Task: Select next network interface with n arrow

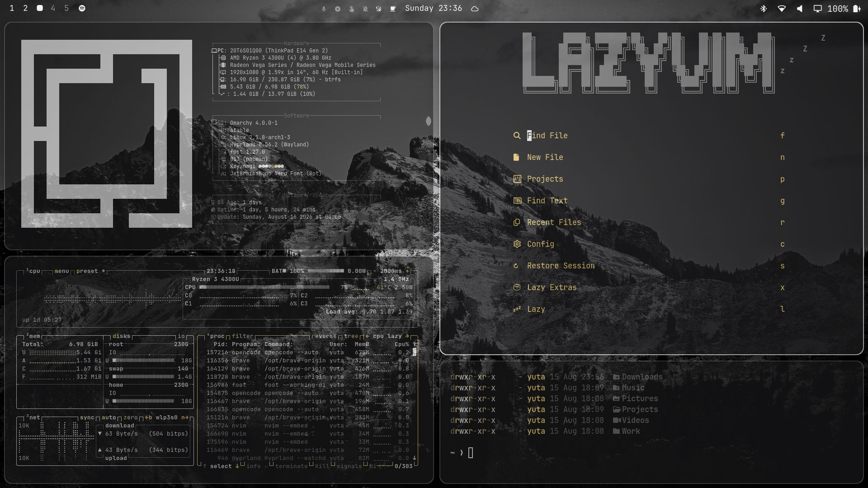Action: 185,418
